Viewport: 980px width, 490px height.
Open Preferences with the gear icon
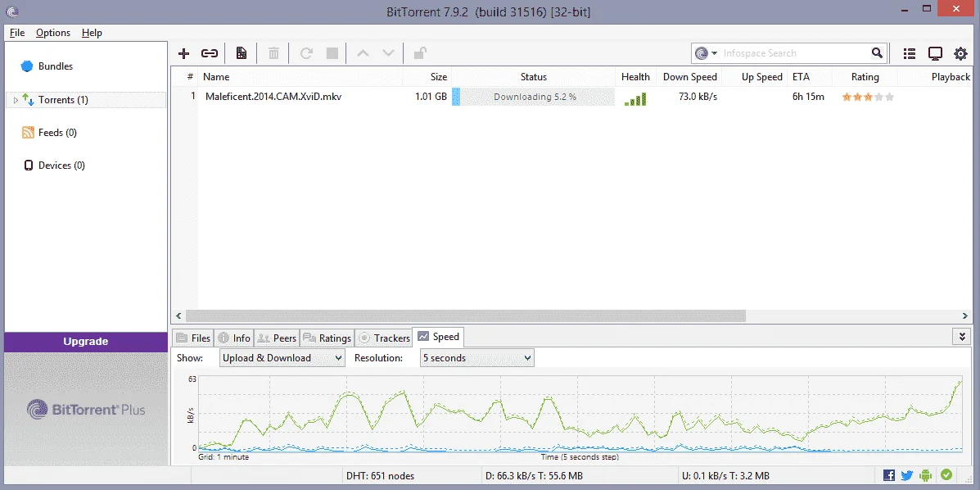pyautogui.click(x=960, y=54)
